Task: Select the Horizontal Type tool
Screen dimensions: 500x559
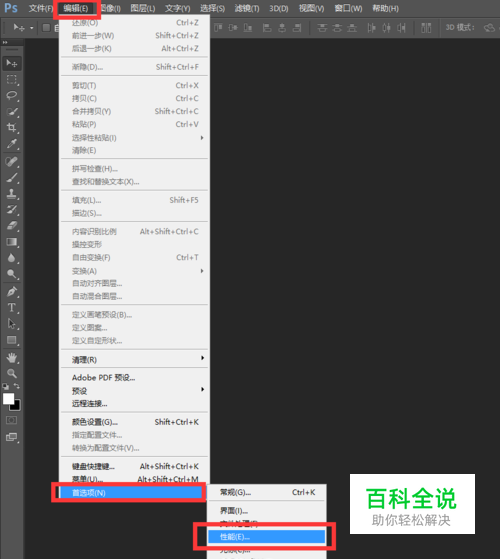Action: [x=12, y=307]
